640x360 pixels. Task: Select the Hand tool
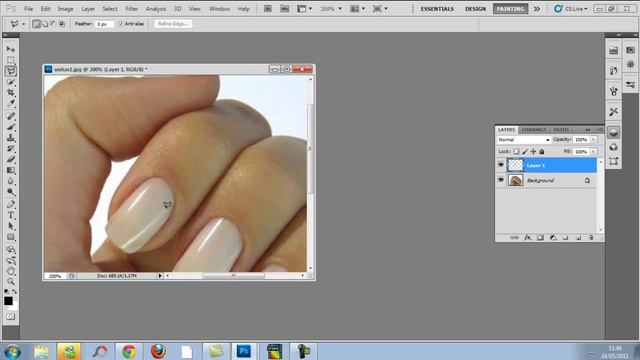click(11, 271)
